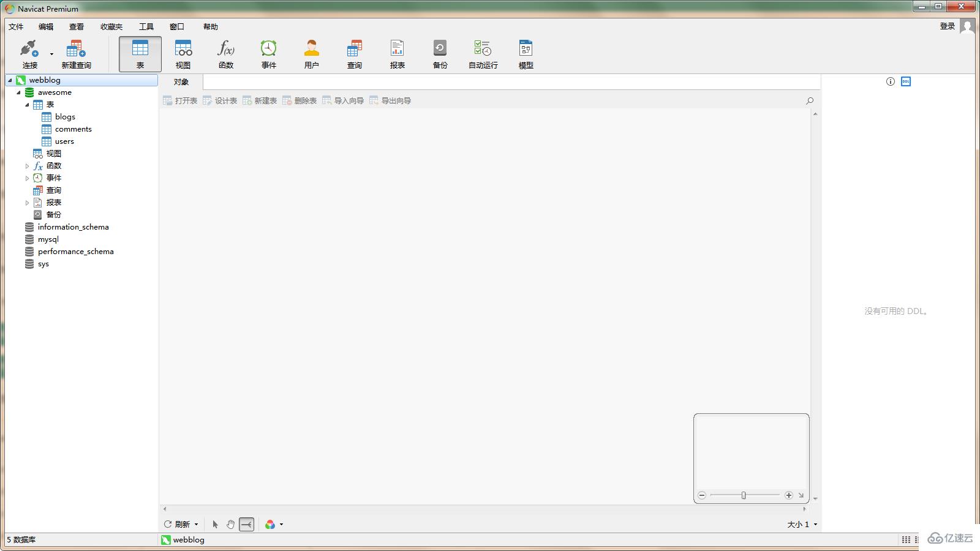Click the Refresh (刷新) button
The width and height of the screenshot is (980, 551).
coord(177,524)
